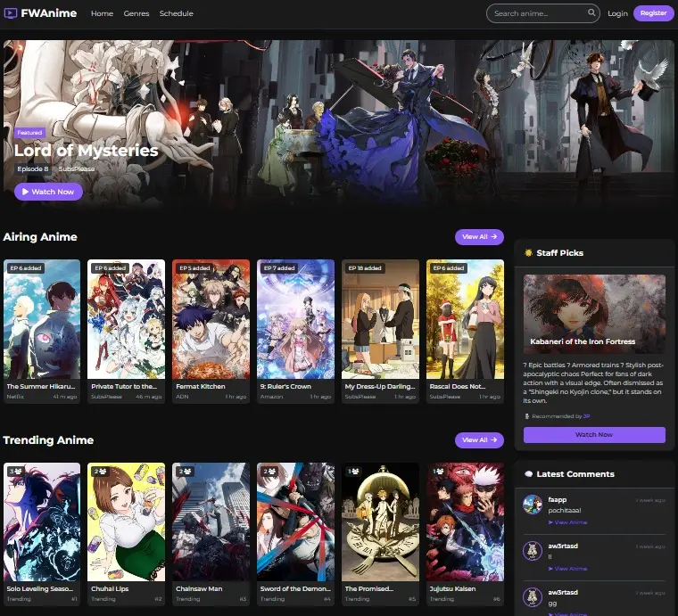Click the Amazon source label
The height and width of the screenshot is (616, 678).
[x=271, y=397]
